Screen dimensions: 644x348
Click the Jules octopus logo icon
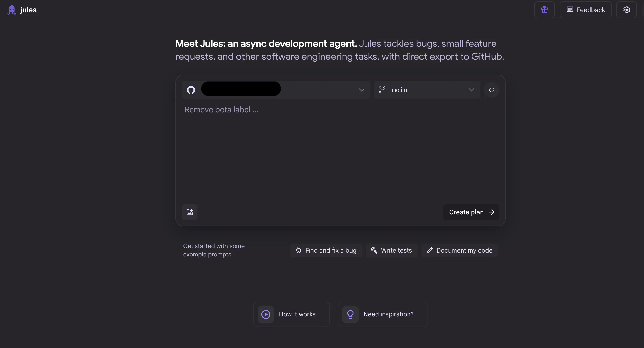click(11, 10)
